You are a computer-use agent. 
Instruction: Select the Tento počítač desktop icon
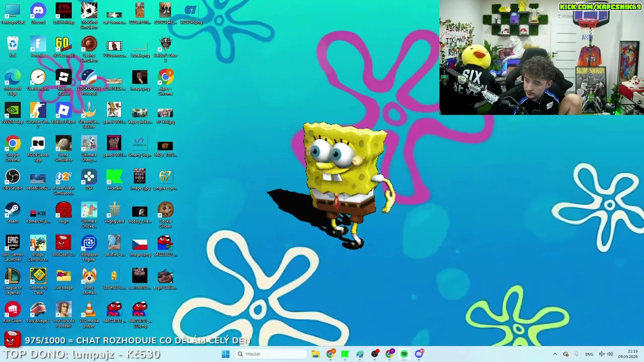tap(13, 14)
